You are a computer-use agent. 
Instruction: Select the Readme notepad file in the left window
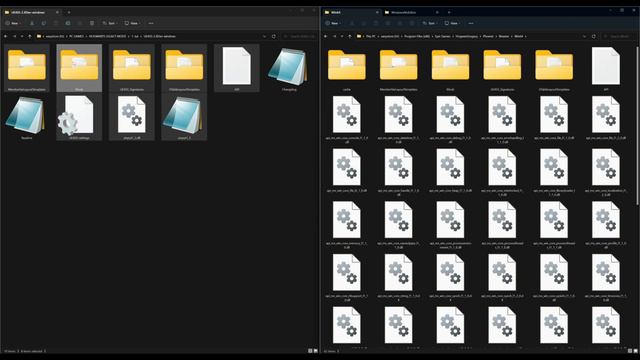pos(27,117)
